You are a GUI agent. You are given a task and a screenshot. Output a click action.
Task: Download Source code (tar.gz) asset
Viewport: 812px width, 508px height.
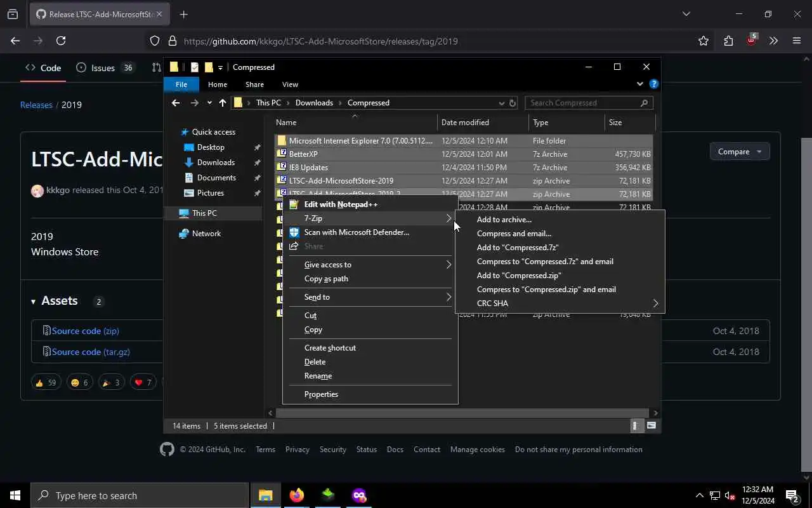91,352
